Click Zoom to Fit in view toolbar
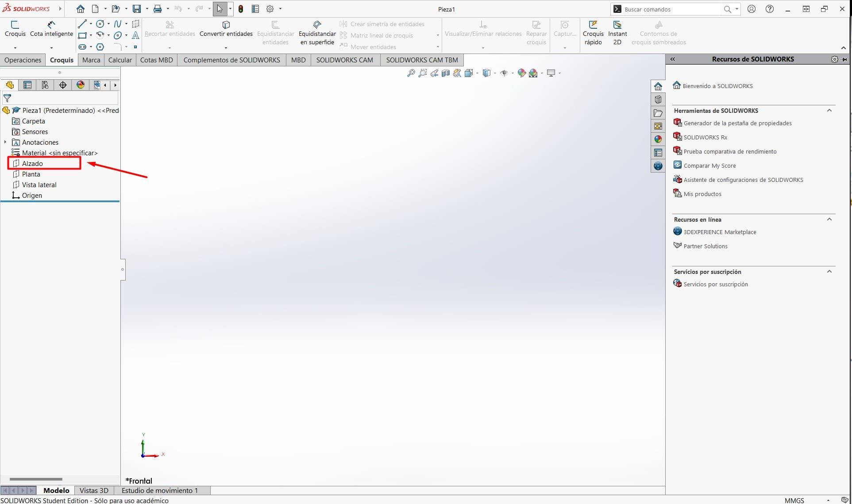This screenshot has height=504, width=852. 411,73
